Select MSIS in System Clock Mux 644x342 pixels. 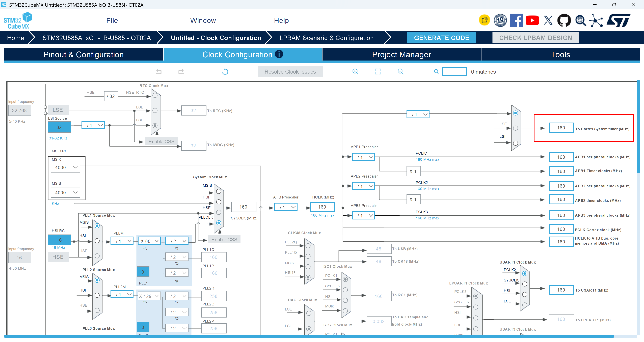point(219,191)
